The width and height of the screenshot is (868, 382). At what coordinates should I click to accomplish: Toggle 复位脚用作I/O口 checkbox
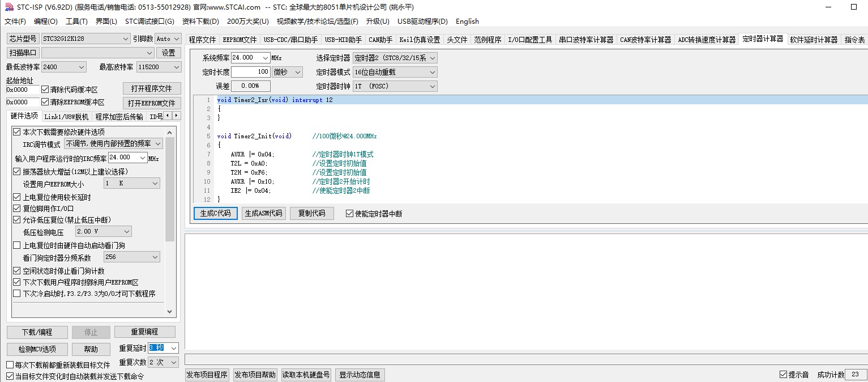click(17, 209)
